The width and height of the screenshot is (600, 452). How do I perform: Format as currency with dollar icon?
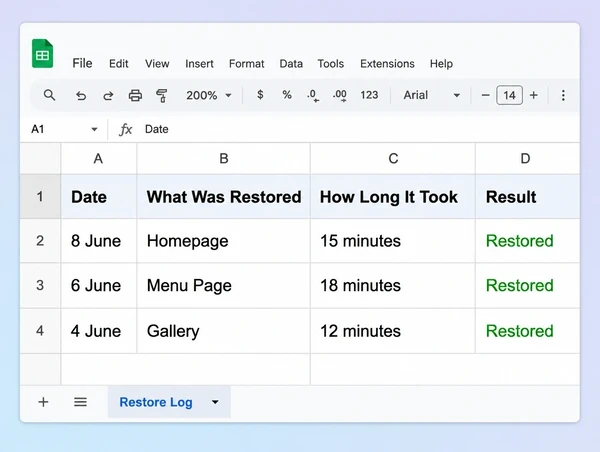[x=260, y=95]
